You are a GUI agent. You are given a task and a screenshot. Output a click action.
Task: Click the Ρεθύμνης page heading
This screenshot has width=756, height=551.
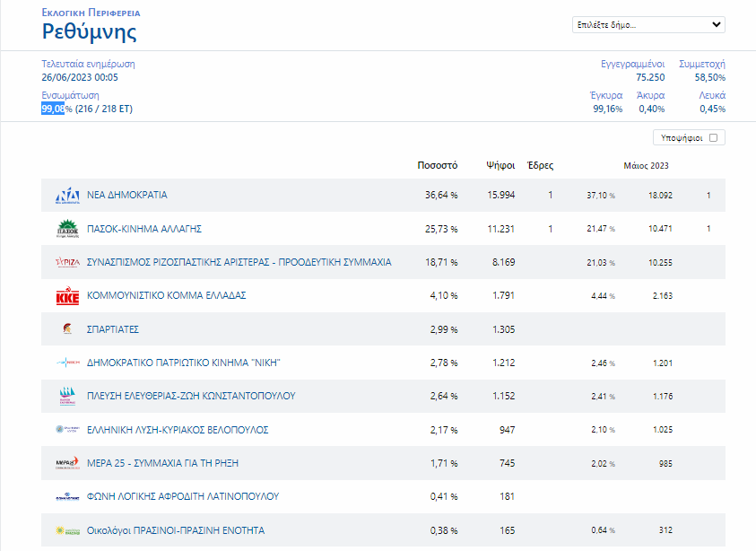click(x=89, y=31)
